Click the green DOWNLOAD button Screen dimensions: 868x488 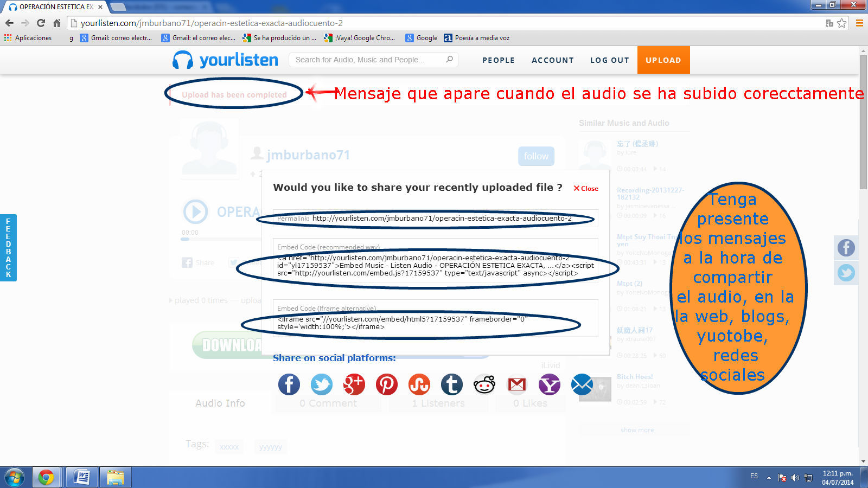(x=228, y=345)
